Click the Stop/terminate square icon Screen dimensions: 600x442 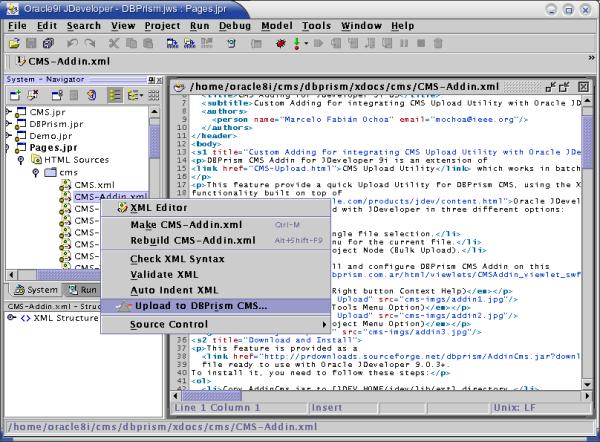tap(421, 43)
